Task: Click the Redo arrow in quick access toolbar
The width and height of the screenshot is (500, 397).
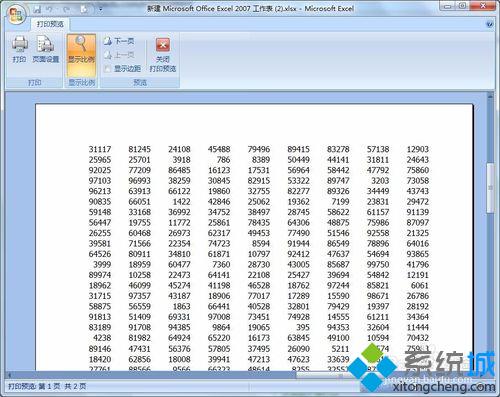Action: (x=67, y=9)
